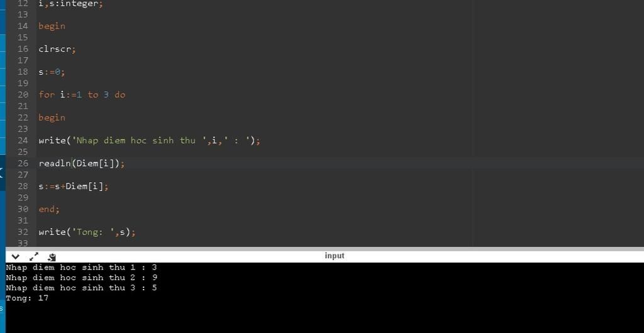Click 'i,s:integer;' declaration line

point(70,4)
